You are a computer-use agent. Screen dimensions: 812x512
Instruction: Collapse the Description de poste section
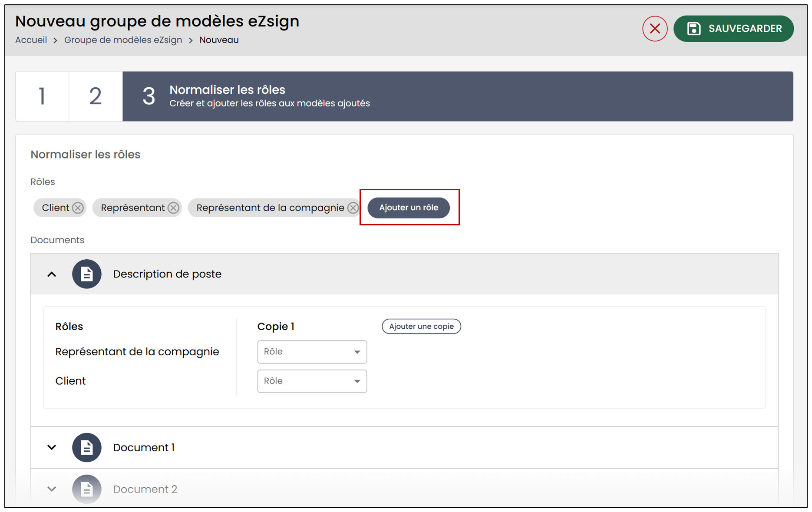coord(52,274)
